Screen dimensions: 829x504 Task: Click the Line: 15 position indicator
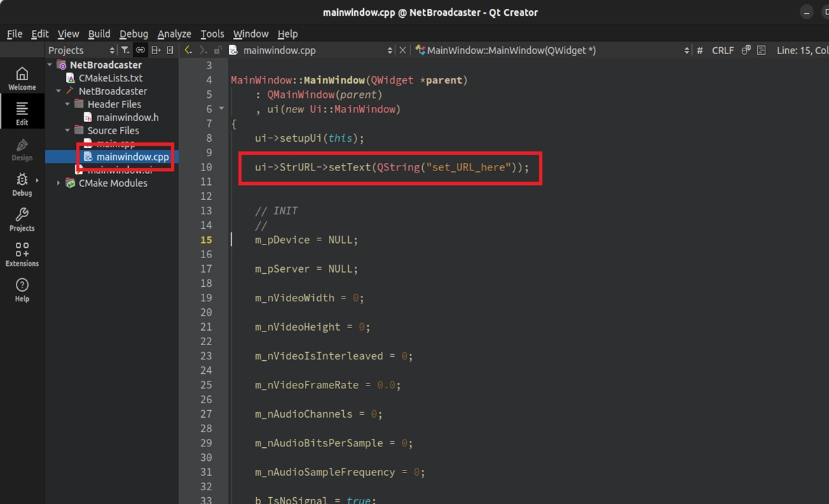(802, 50)
